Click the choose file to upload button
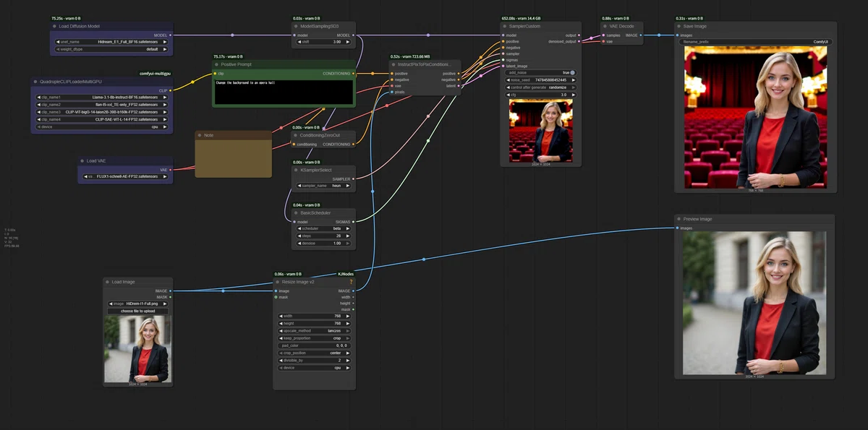 coord(137,311)
